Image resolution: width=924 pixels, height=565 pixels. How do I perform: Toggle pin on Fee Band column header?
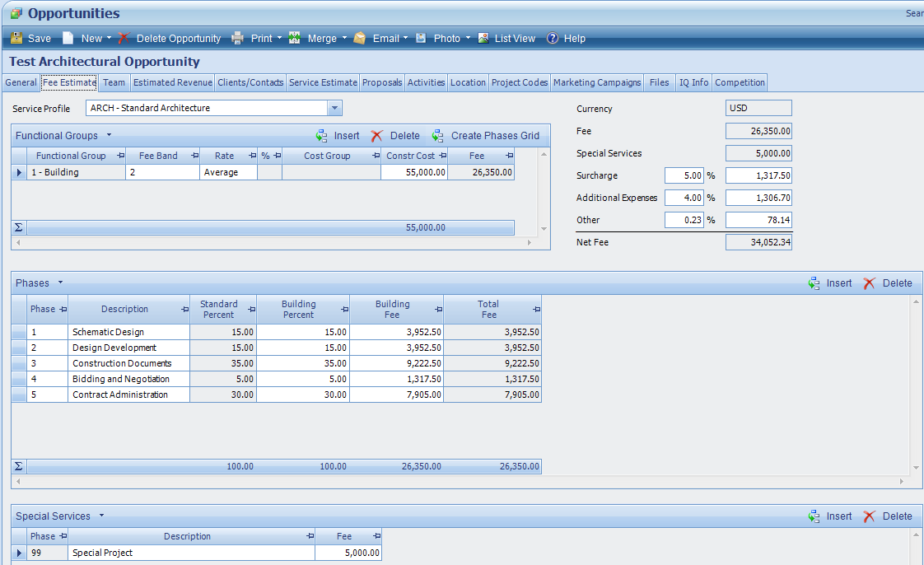(194, 156)
